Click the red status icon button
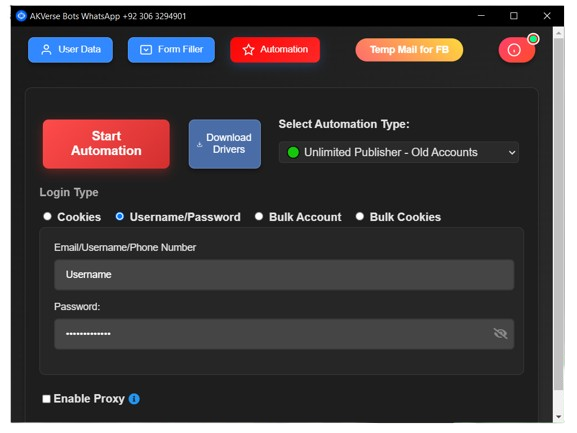Screen dimensions: 577x433 516,50
